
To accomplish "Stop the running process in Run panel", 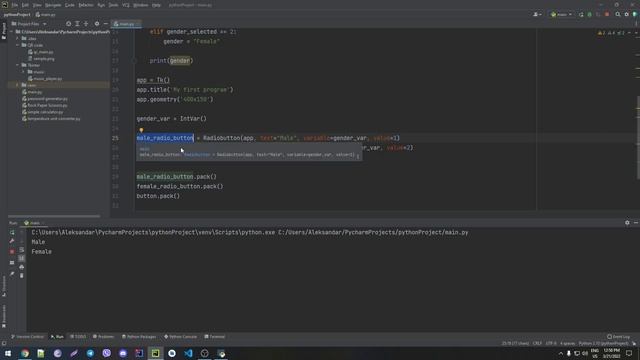I will tap(12, 252).
